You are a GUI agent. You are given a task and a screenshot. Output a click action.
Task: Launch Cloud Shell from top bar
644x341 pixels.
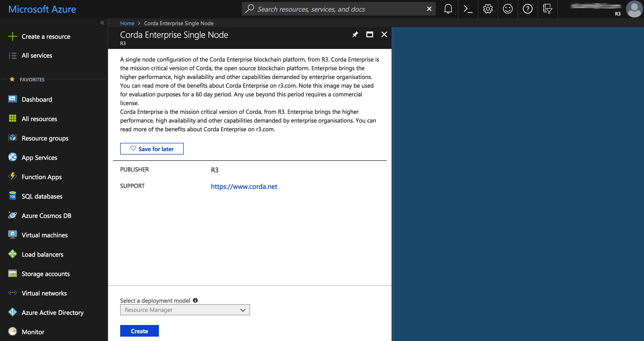point(468,9)
